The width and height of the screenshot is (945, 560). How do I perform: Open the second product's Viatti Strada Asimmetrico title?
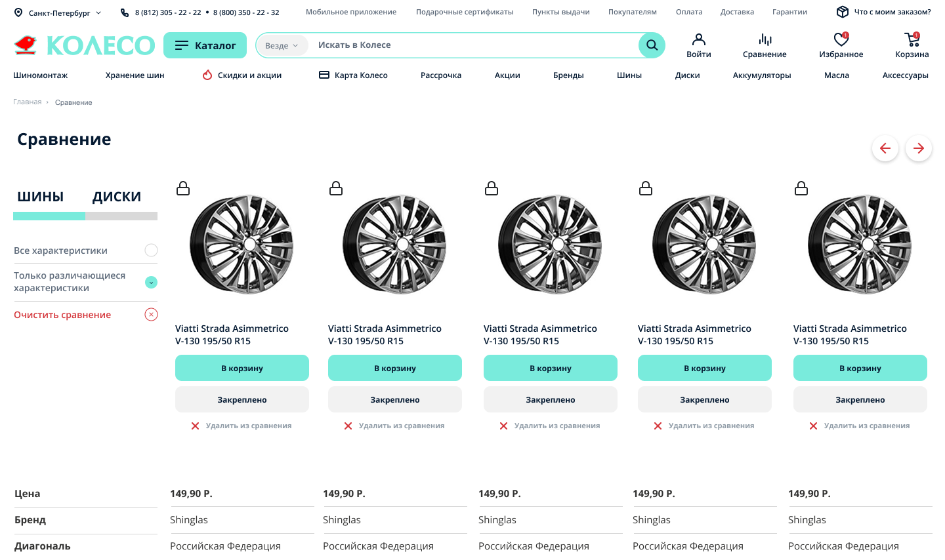point(385,334)
